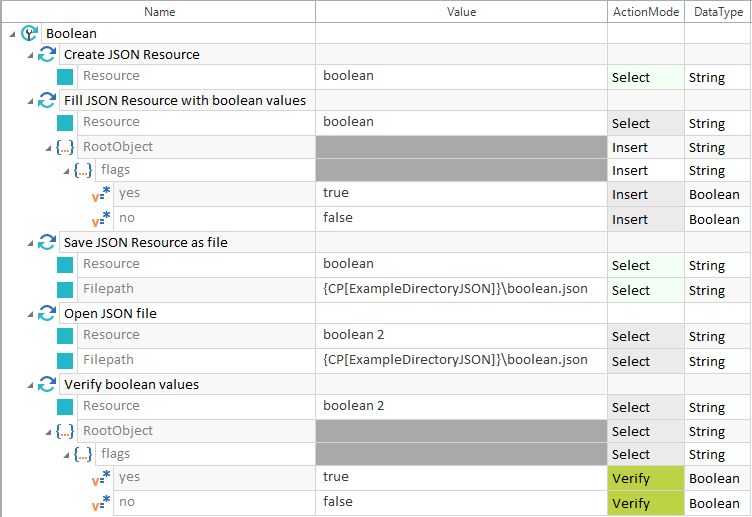Click the Insert ActionMode cell for 'no'
752x517 pixels.
[x=645, y=219]
